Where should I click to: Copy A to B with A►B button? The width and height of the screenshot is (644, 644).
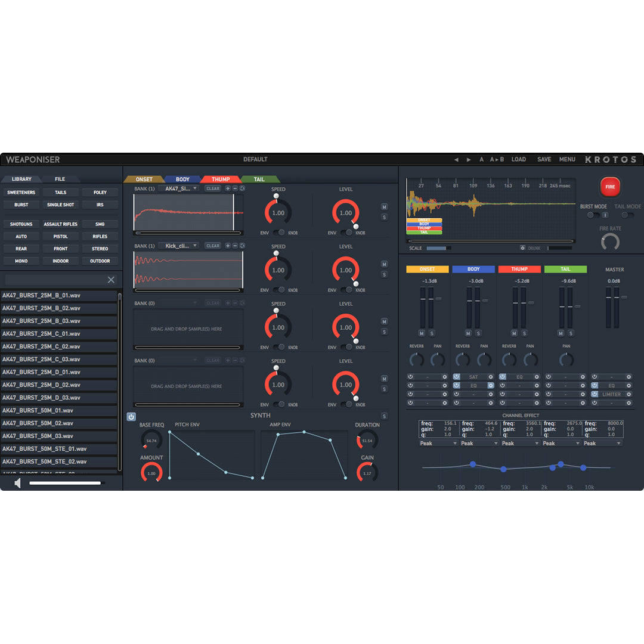pos(497,159)
